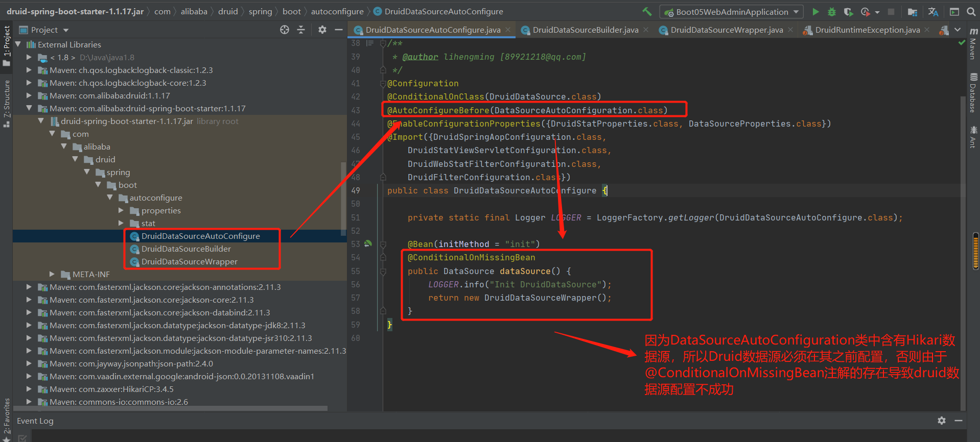Close the DruidRuntimeException.java tab

coord(927,30)
